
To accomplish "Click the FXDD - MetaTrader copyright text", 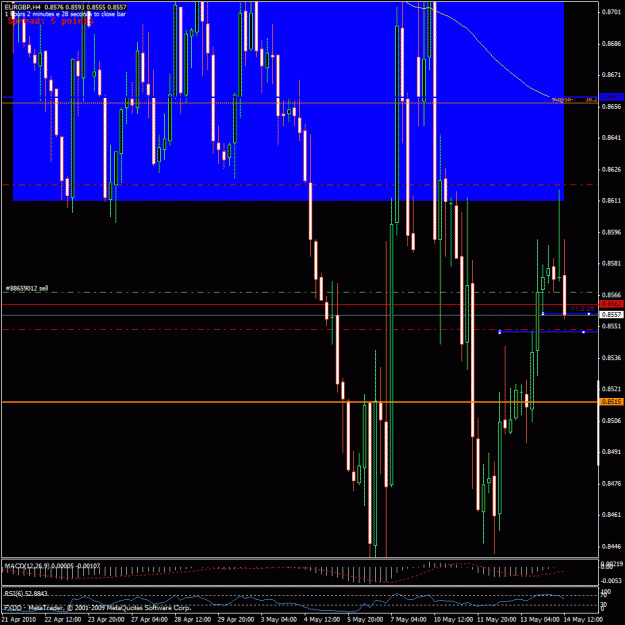I will tap(98, 608).
